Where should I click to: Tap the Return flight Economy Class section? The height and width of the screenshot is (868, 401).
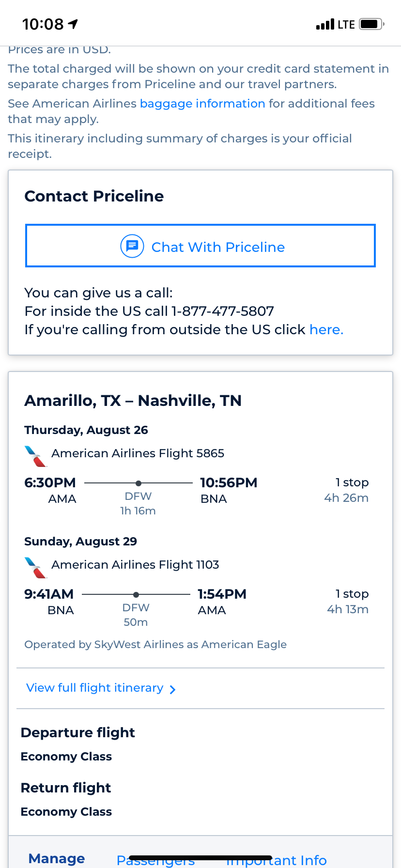(x=66, y=800)
